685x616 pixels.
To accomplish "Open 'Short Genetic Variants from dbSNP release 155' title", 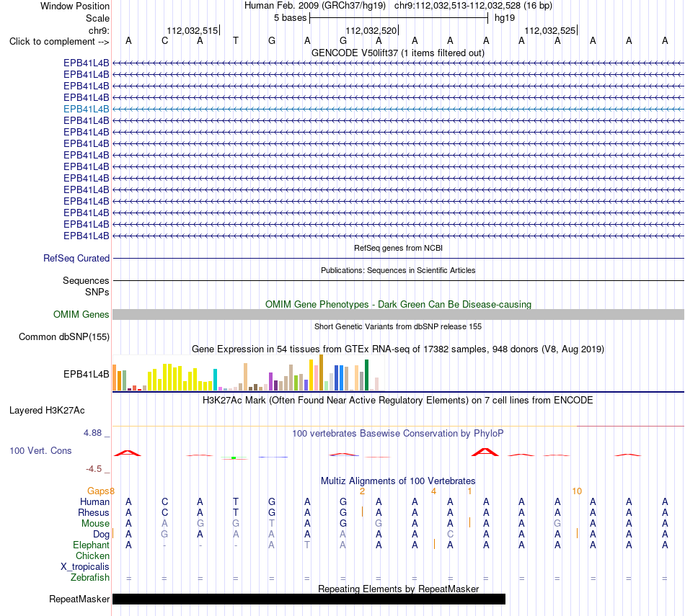I will tap(398, 326).
